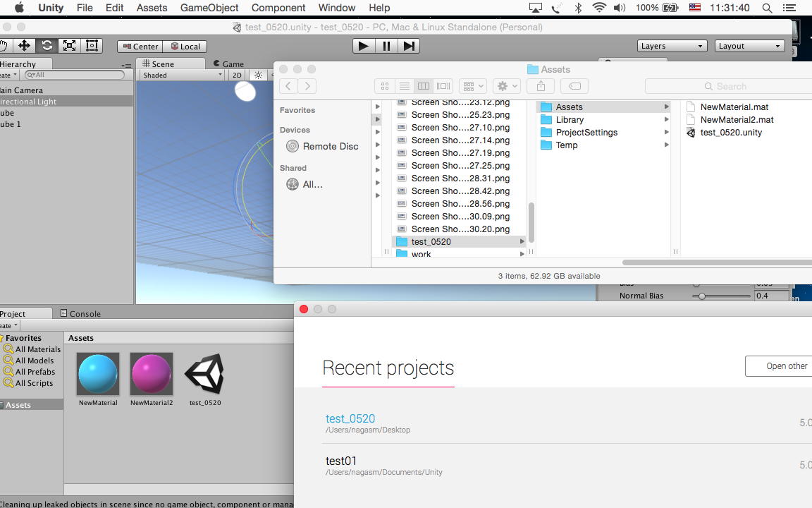Toggle scene lighting sun icon
Screen dimensions: 812x508
258,75
